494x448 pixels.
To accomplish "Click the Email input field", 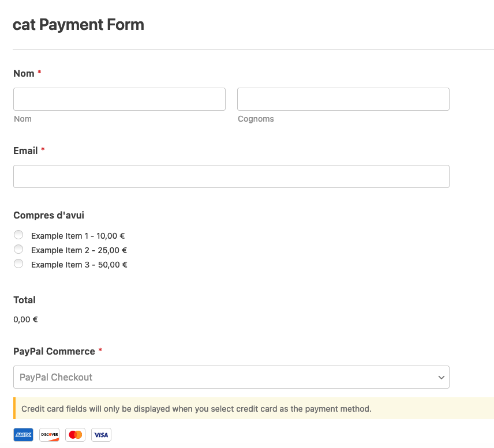I will [231, 176].
